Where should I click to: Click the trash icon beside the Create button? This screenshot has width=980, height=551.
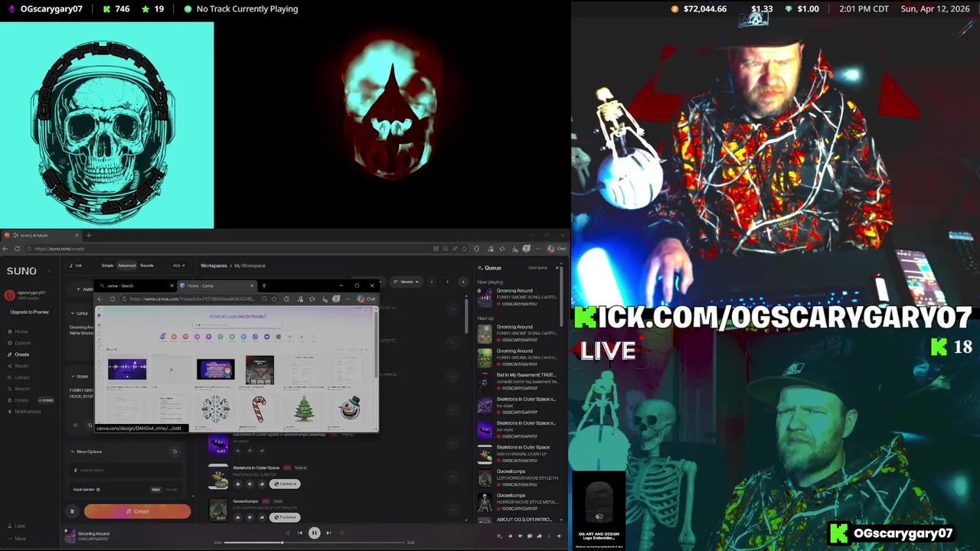point(73,511)
